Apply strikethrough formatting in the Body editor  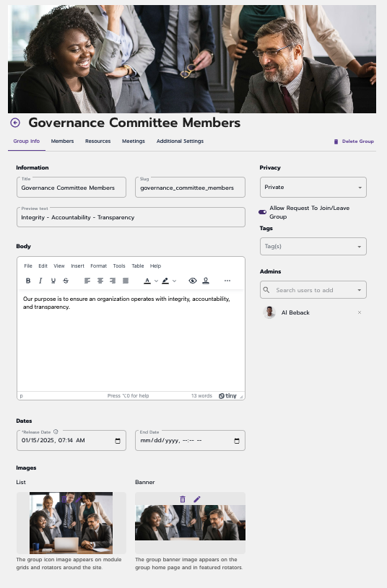(x=66, y=281)
